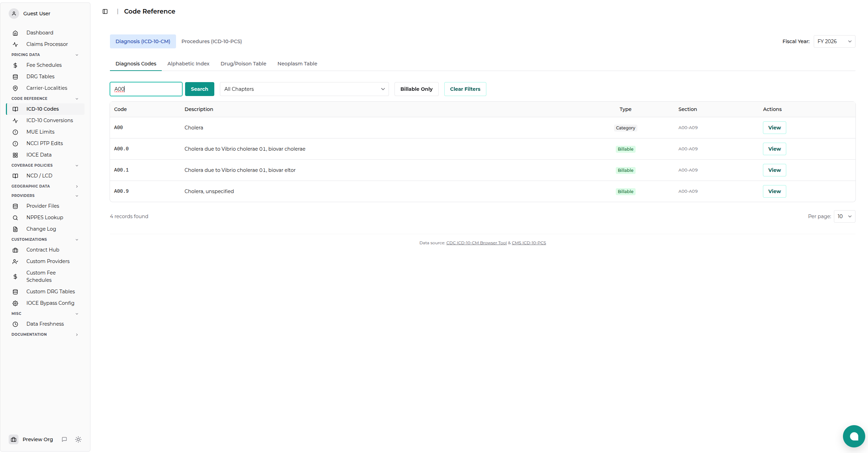868x453 pixels.
Task: Open the CDC ICD-10-CM Browser Tool link
Action: (x=476, y=243)
